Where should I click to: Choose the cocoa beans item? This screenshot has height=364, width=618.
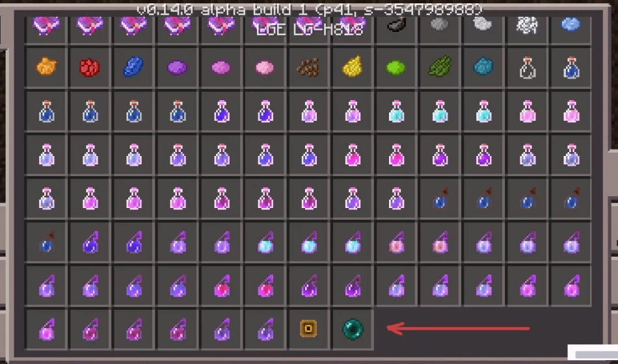tap(308, 68)
